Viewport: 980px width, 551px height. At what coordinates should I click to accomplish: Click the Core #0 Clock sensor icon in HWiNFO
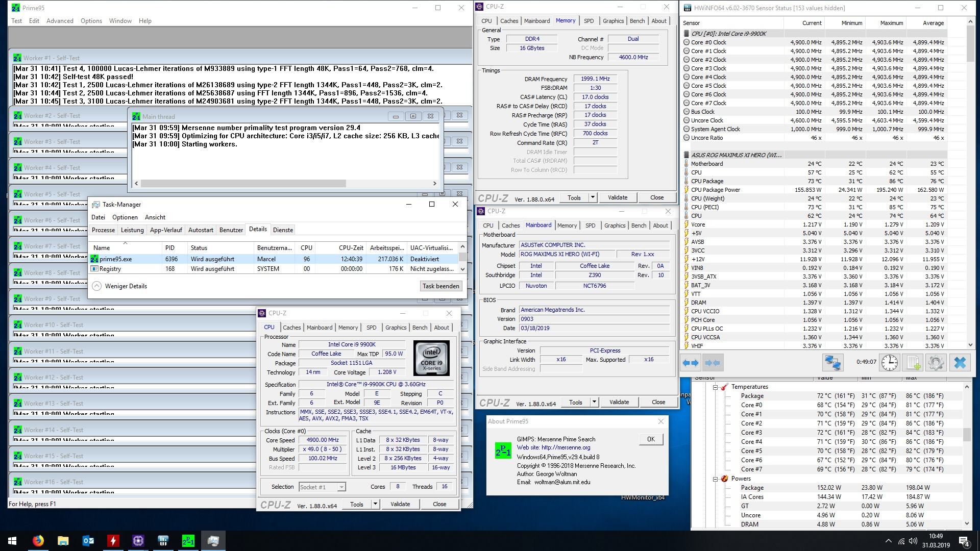[x=687, y=43]
